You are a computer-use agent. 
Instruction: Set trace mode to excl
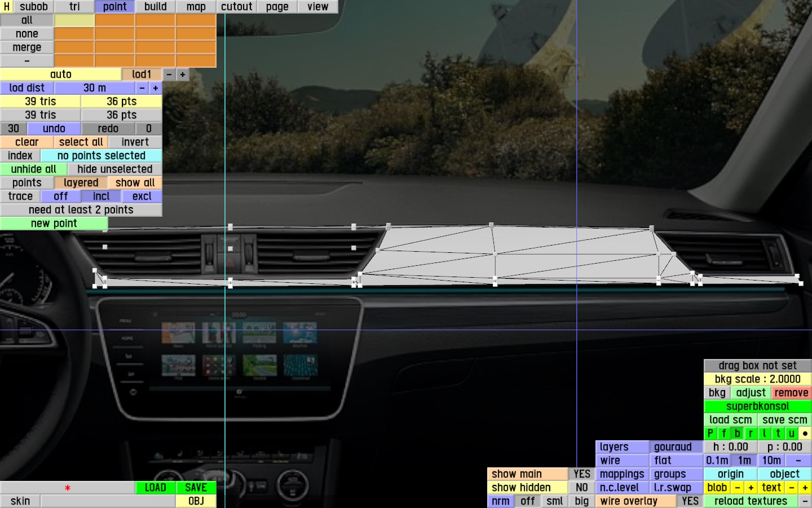[142, 196]
